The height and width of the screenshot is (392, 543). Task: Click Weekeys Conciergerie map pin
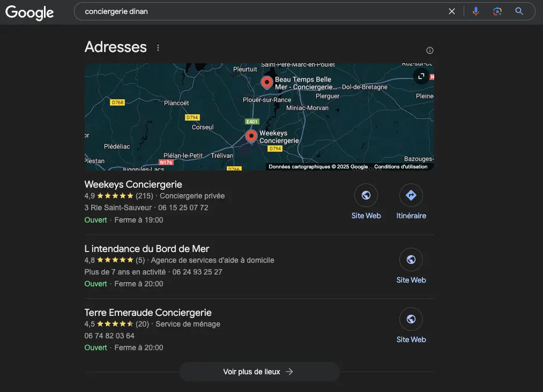(251, 137)
